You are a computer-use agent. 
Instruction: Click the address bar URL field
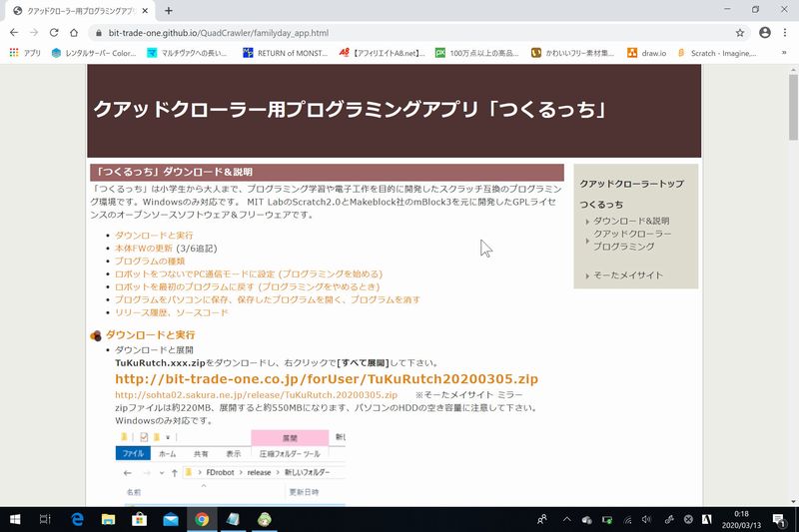[399, 32]
